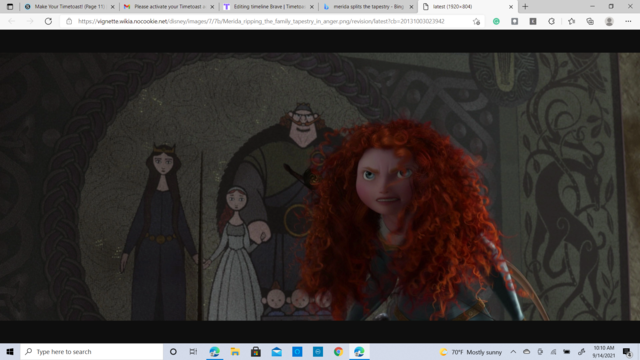
Task: Open the browser extensions puzzle icon
Action: click(551, 21)
